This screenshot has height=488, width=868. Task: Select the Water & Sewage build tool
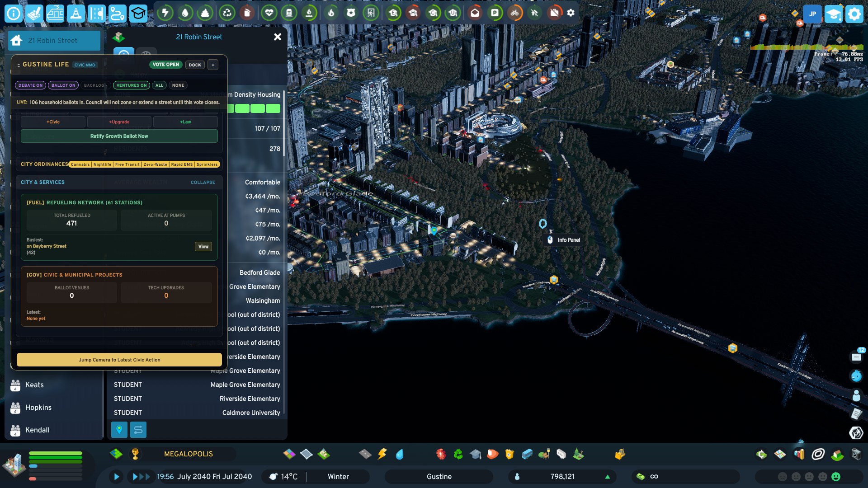(x=400, y=454)
